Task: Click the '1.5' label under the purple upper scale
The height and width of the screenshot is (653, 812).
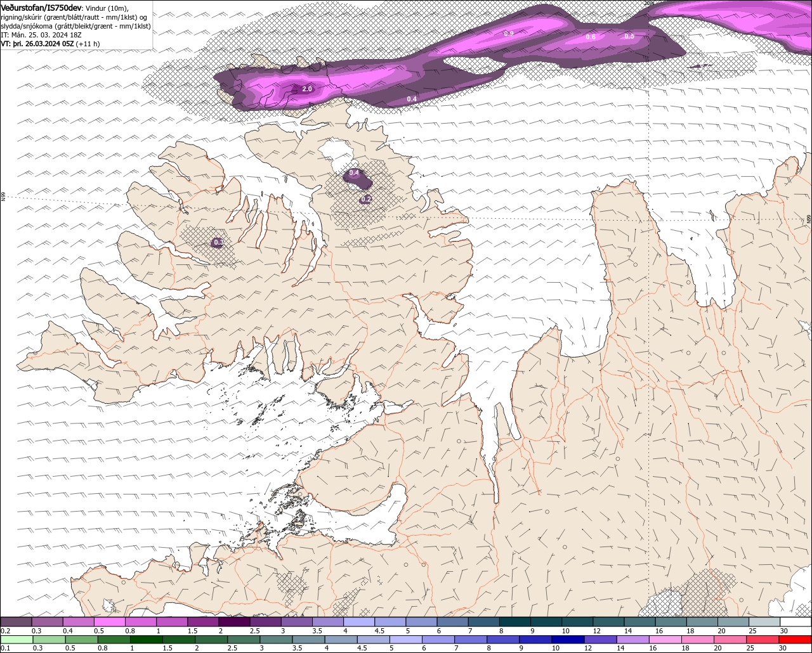Action: [x=192, y=631]
